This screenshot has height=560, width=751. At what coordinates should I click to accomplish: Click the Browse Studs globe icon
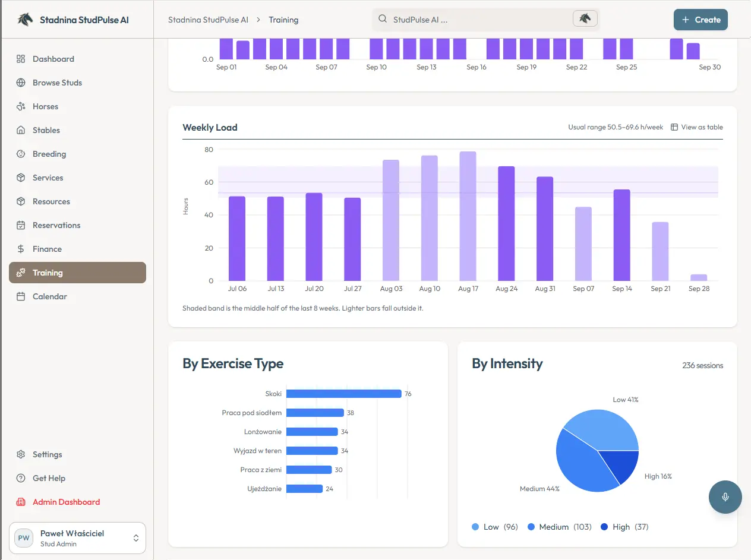21,83
